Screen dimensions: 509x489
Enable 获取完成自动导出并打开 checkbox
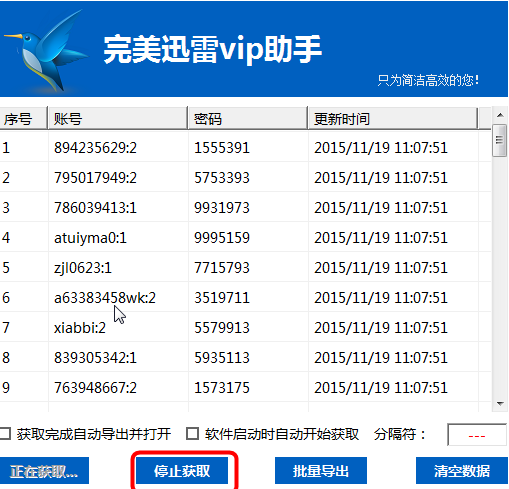6,434
